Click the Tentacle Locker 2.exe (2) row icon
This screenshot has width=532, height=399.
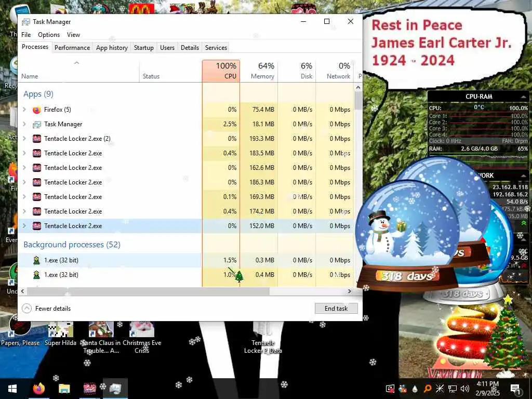click(x=37, y=138)
